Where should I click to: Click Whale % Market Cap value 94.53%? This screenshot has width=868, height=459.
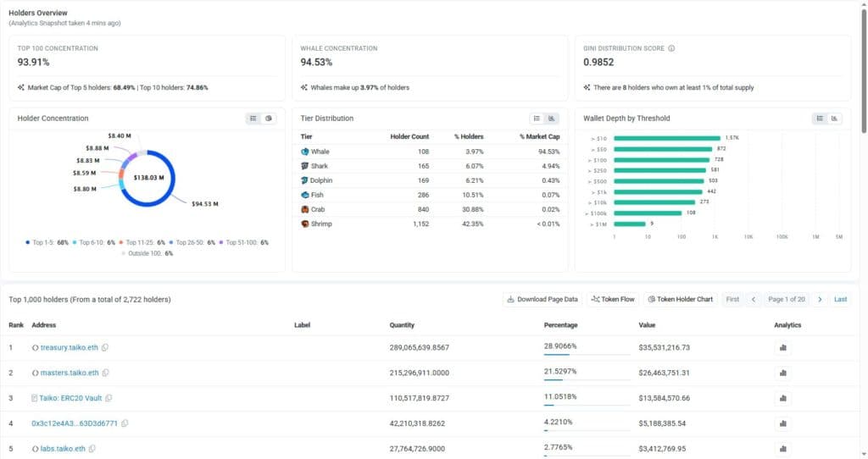[x=548, y=152]
